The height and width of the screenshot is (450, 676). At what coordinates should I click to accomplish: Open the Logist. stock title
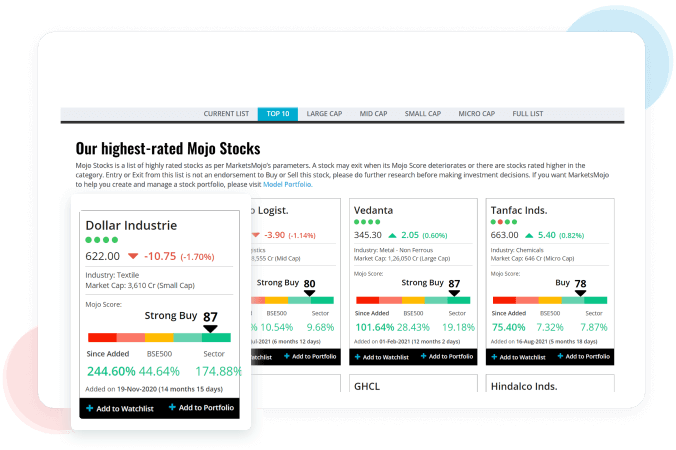(x=270, y=210)
